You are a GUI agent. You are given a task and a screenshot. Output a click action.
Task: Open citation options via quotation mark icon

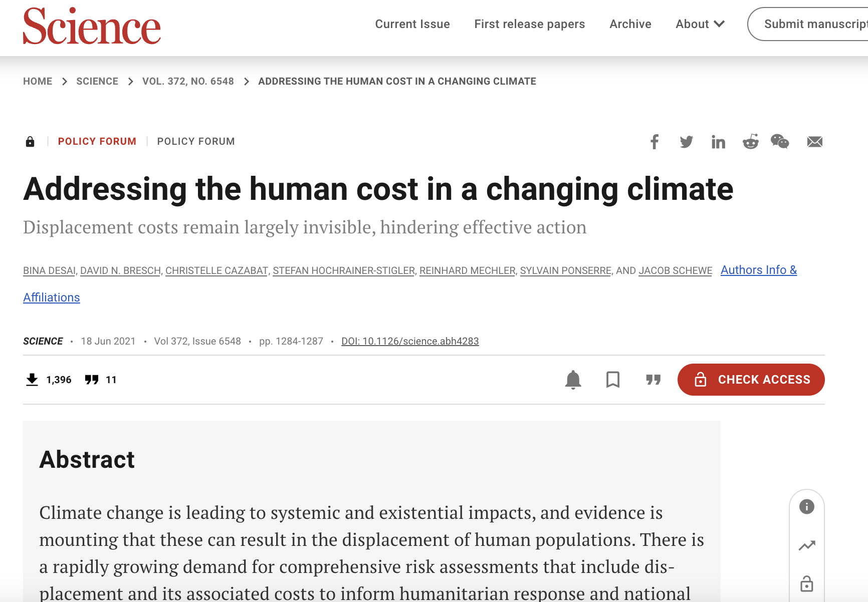(653, 380)
